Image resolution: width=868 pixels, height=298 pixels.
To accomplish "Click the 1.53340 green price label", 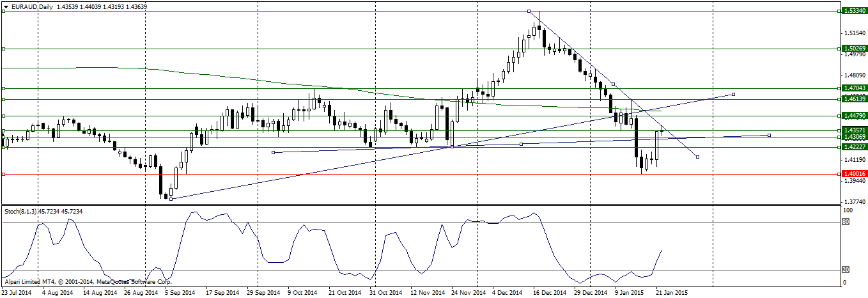I will (x=855, y=11).
